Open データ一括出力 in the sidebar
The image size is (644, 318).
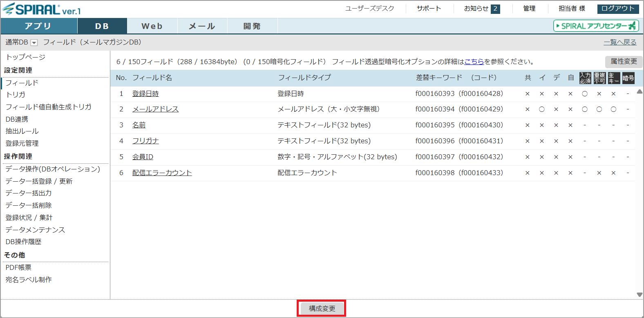[x=29, y=193]
